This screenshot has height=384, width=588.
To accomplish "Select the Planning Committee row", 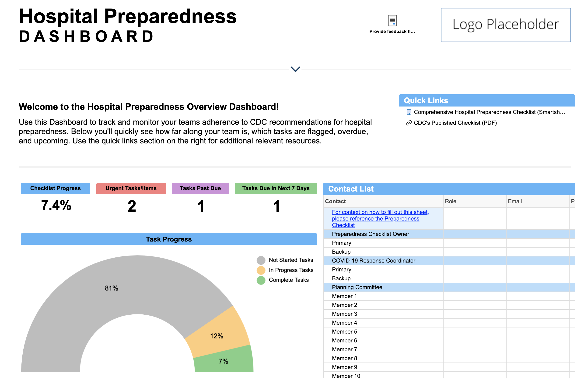I will 357,287.
